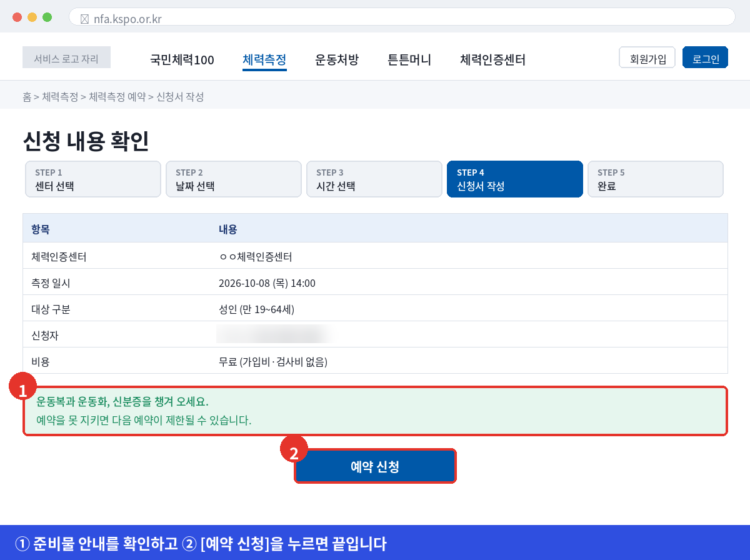This screenshot has width=750, height=560.
Task: Open the 체력인증센터 menu
Action: (492, 60)
